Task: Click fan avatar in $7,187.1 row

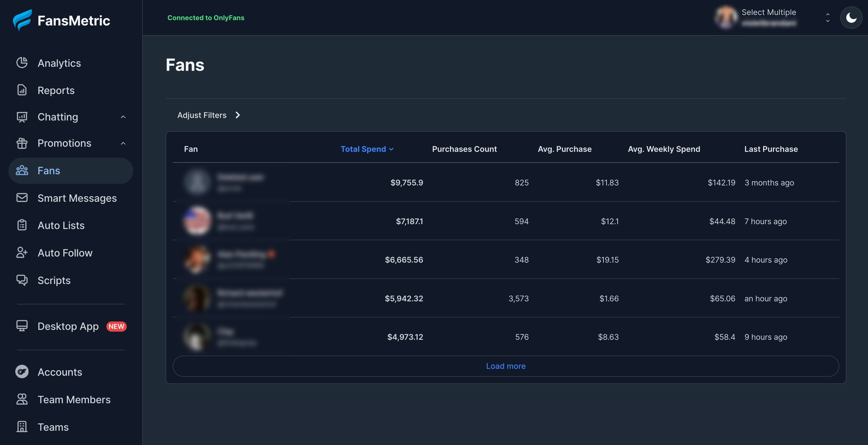Action: coord(197,221)
